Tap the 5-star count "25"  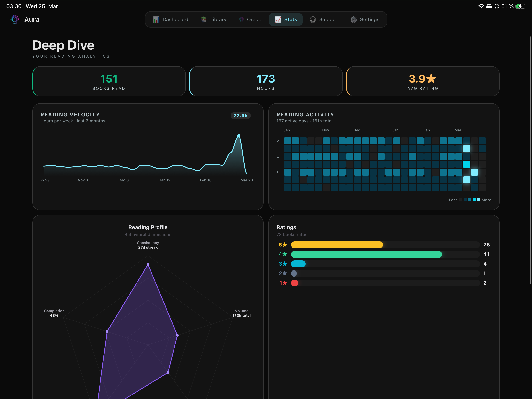click(x=487, y=245)
